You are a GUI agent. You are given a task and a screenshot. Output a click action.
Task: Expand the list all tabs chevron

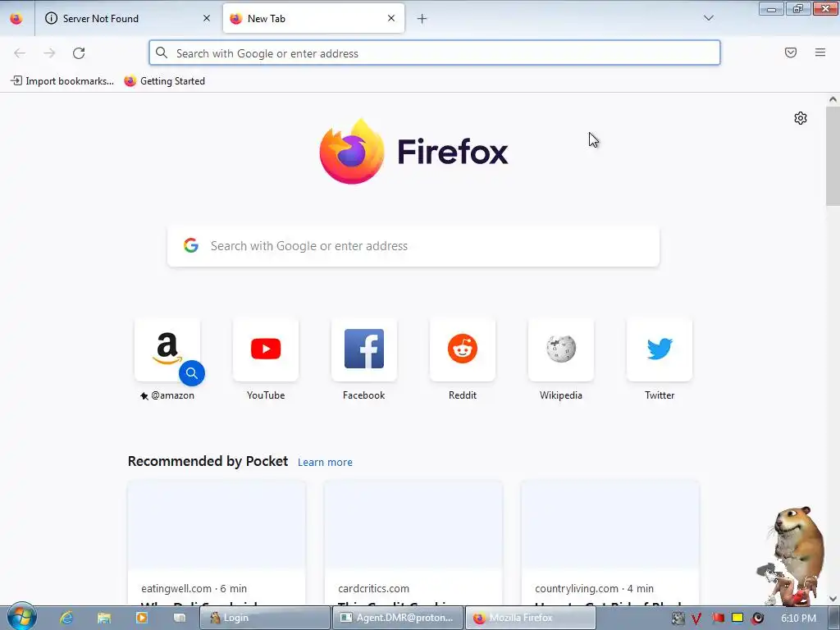708,18
